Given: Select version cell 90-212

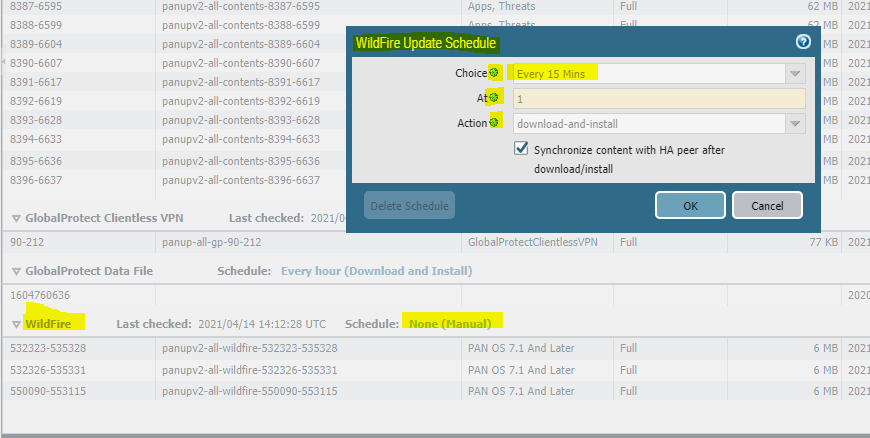Looking at the screenshot, I should pos(27,242).
